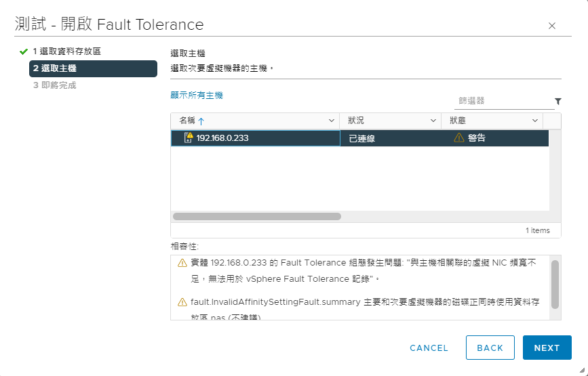The height and width of the screenshot is (376, 588).
Task: Go back with the BACK button
Action: pyautogui.click(x=490, y=348)
